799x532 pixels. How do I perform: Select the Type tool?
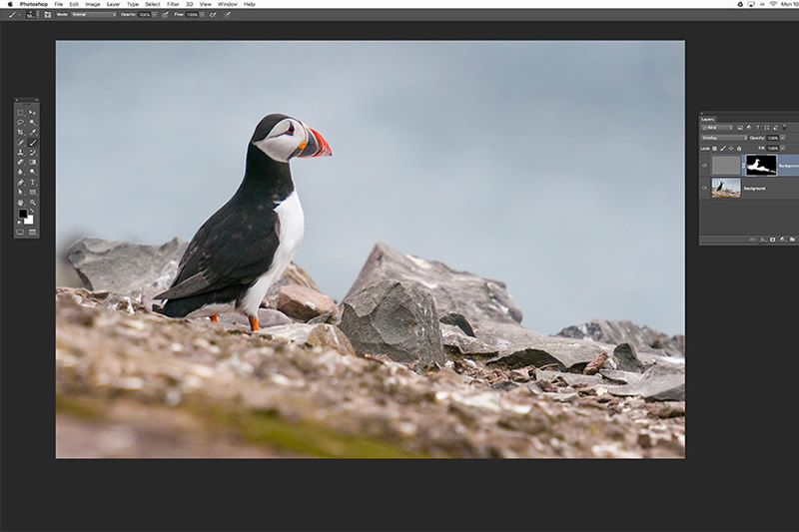point(32,183)
